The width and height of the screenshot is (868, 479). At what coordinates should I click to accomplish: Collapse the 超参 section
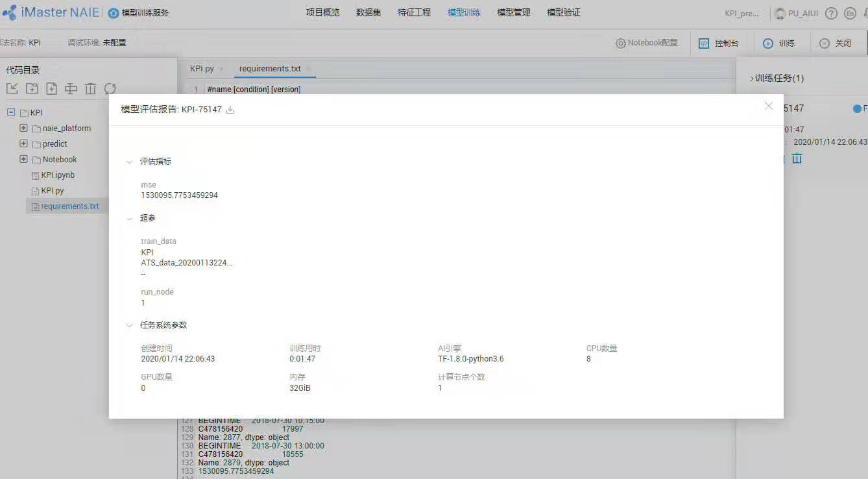pos(129,218)
